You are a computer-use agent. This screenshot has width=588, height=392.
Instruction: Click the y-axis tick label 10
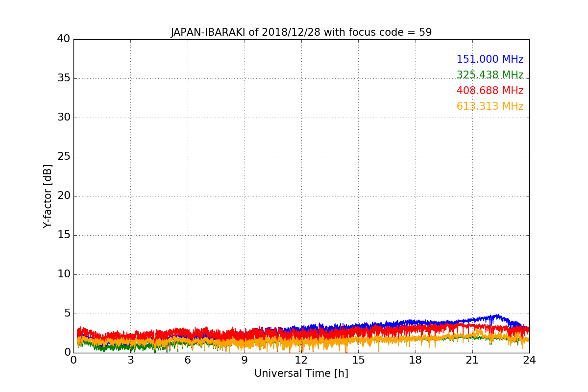pyautogui.click(x=64, y=274)
